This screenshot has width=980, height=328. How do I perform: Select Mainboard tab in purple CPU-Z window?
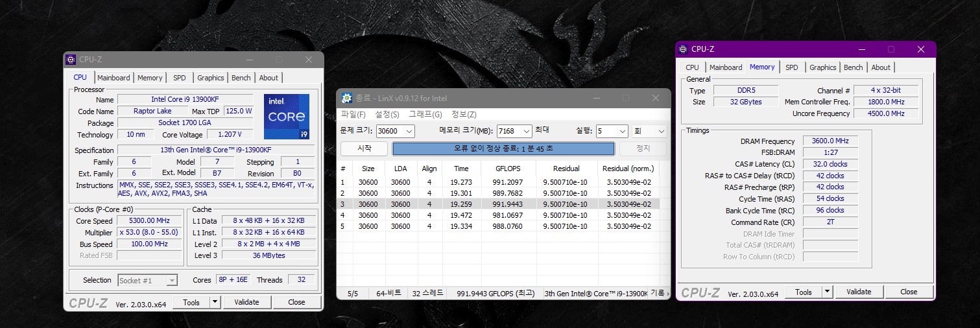(x=726, y=67)
